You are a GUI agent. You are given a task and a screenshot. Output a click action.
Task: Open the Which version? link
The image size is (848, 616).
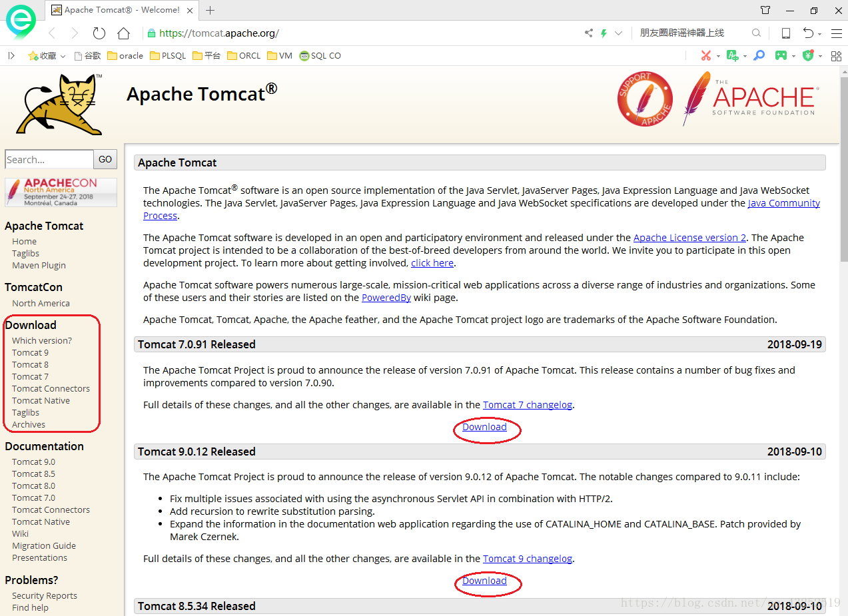tap(42, 340)
